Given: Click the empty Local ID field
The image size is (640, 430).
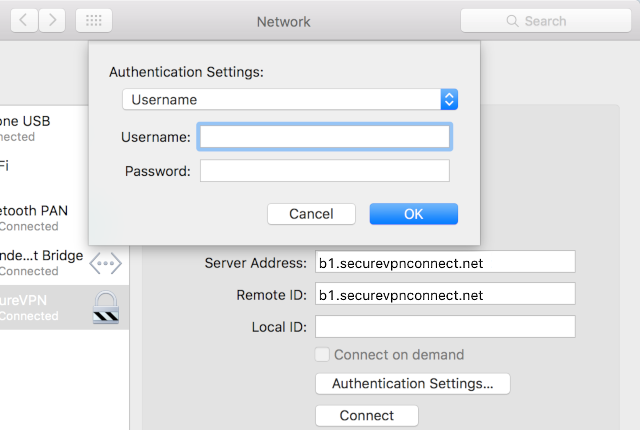Looking at the screenshot, I should 445,326.
